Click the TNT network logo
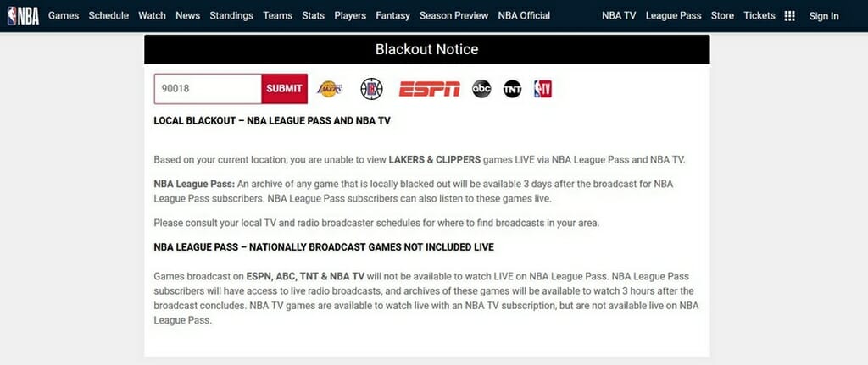 tap(512, 88)
